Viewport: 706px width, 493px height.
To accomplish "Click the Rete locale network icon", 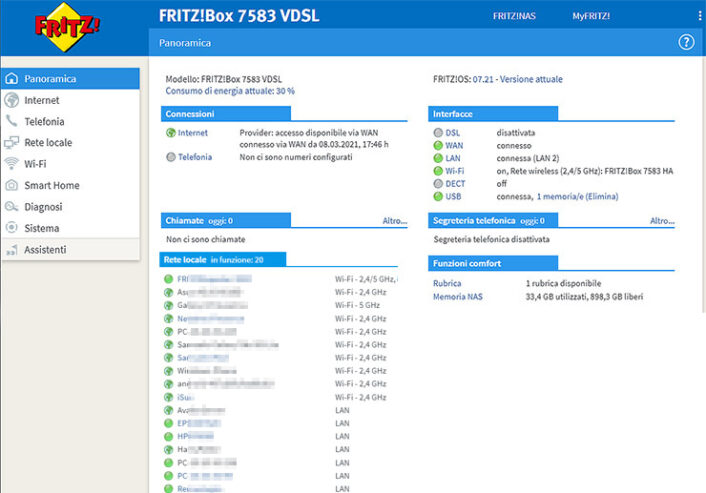I will click(11, 143).
